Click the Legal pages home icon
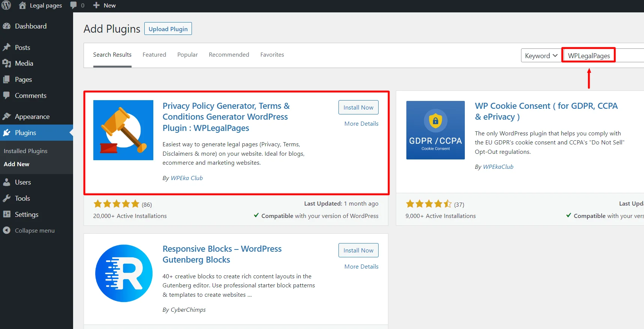 [22, 6]
